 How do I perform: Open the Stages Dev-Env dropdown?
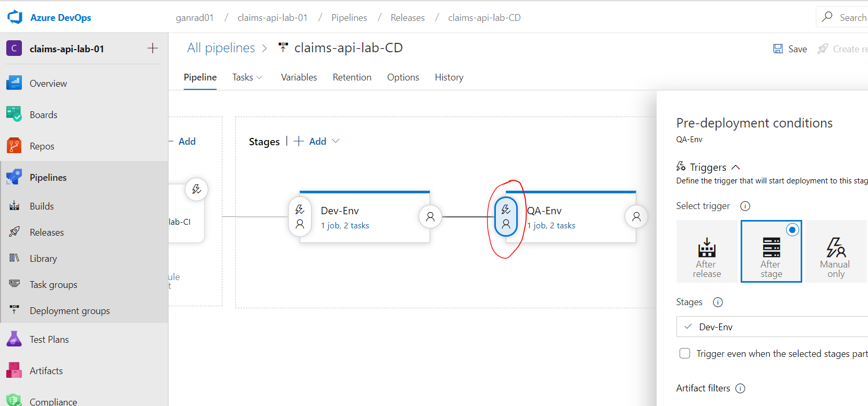click(772, 327)
